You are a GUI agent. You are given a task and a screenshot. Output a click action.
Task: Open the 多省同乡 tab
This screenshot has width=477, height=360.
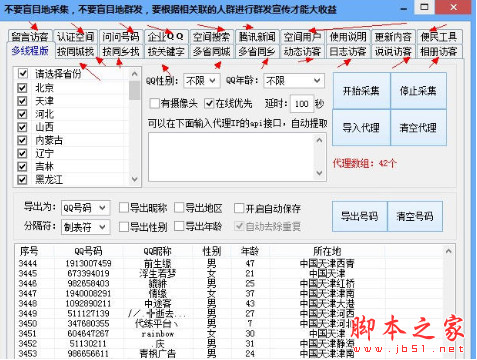(x=257, y=52)
